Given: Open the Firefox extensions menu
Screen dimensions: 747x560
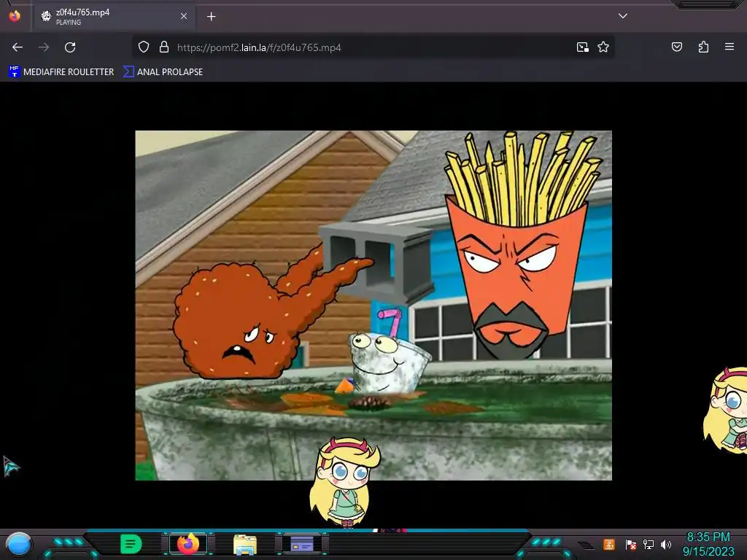Looking at the screenshot, I should point(703,47).
